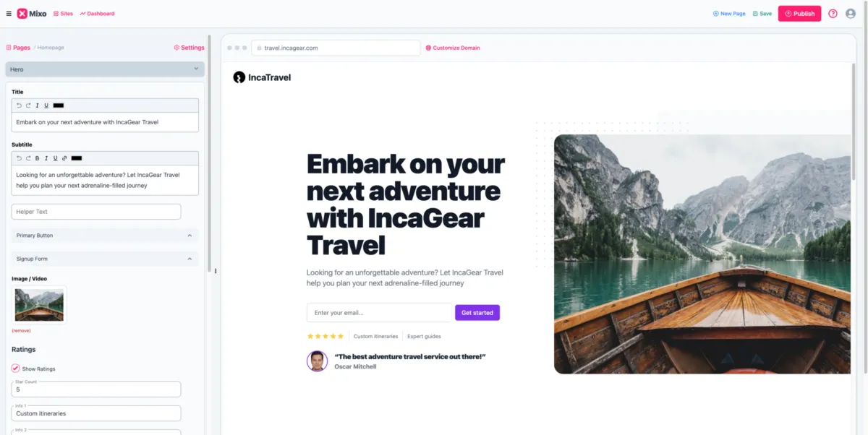Open the user account avatar icon
The image size is (868, 435).
(851, 14)
